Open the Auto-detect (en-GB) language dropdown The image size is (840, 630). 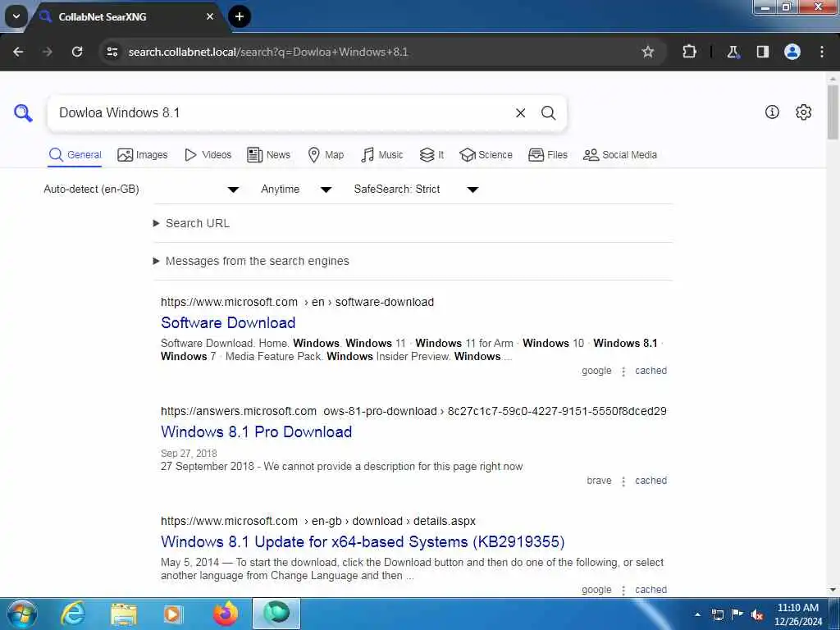pyautogui.click(x=141, y=189)
